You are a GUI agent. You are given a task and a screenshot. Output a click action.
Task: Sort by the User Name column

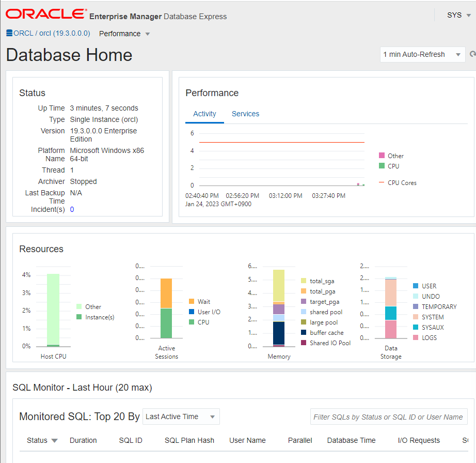[x=247, y=440]
